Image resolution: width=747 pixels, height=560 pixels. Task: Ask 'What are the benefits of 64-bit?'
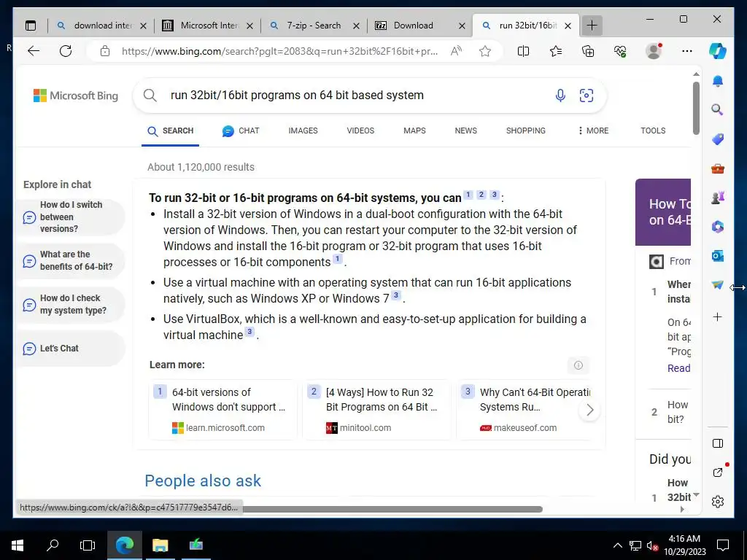(71, 261)
